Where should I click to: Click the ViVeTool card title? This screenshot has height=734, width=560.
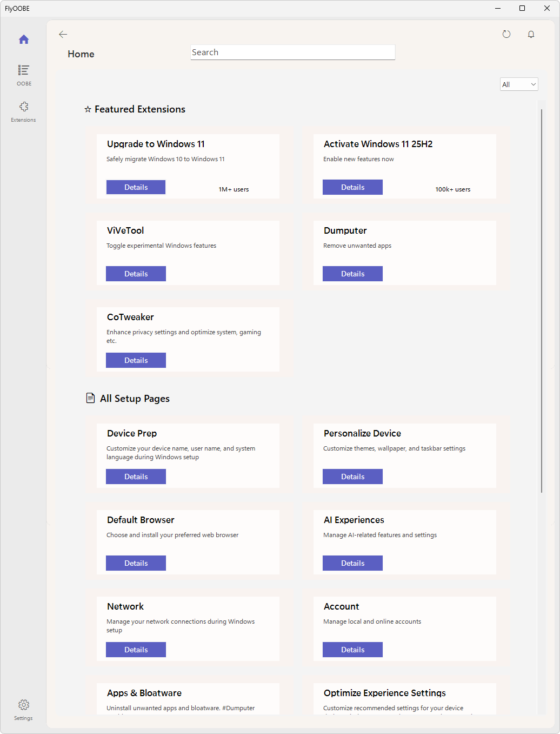click(125, 230)
